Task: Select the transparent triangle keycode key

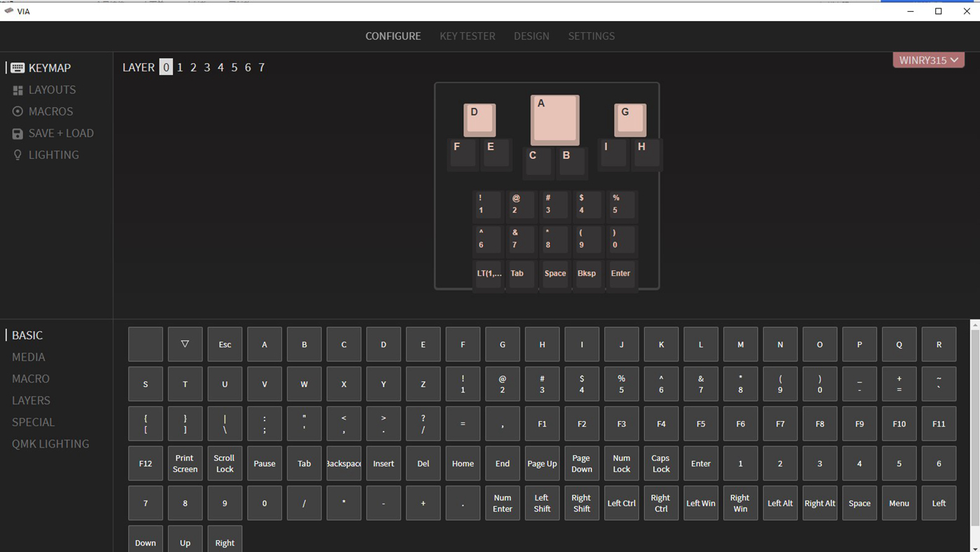Action: 185,345
